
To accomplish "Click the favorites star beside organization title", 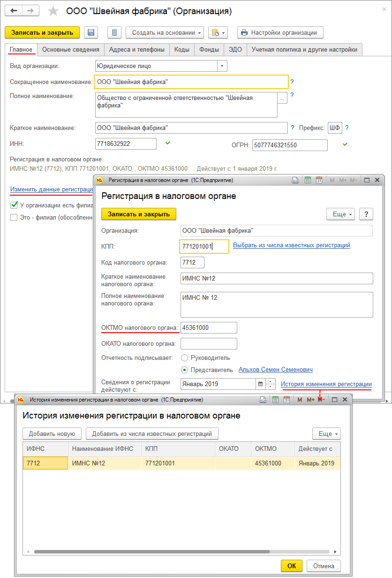I will click(54, 11).
